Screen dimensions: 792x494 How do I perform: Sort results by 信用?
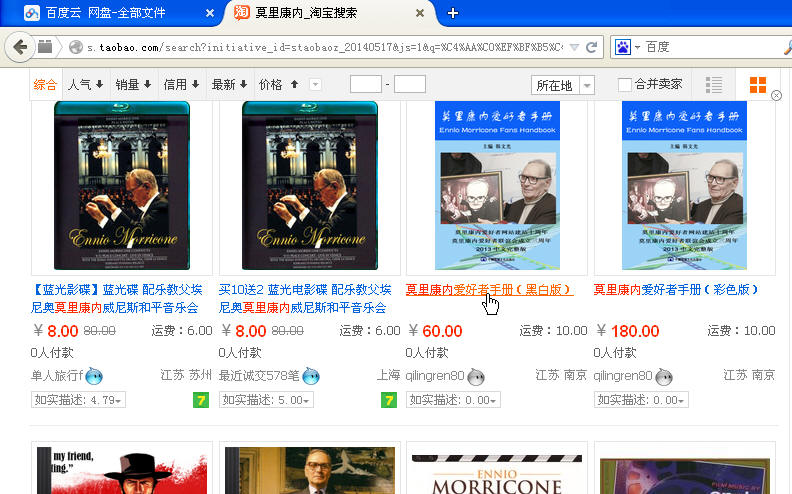tap(181, 85)
